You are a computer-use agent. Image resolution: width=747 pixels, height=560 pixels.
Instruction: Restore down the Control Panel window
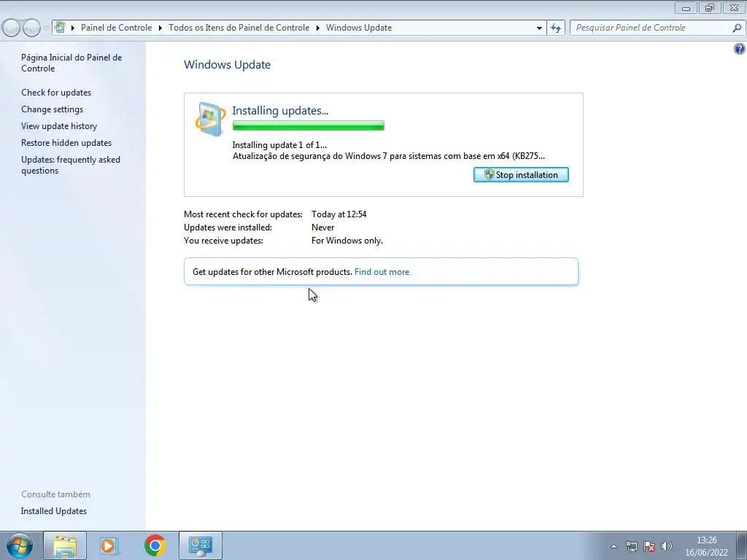click(710, 7)
